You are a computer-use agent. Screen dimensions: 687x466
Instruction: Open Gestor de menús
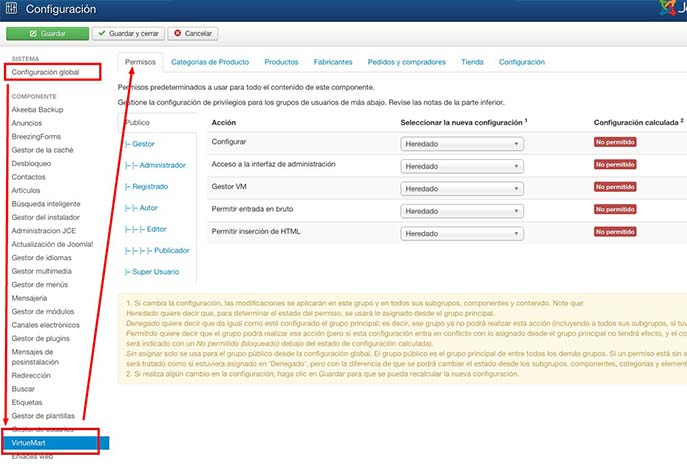coord(40,285)
